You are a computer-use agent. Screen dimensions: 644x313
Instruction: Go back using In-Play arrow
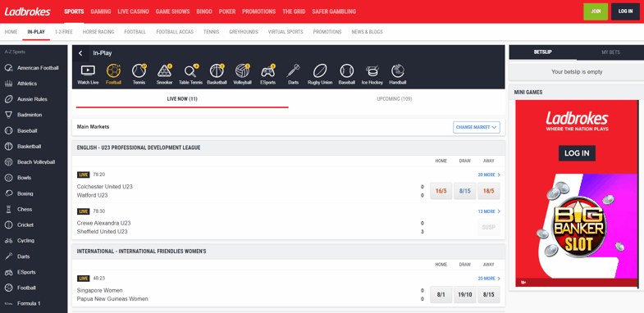click(x=81, y=53)
